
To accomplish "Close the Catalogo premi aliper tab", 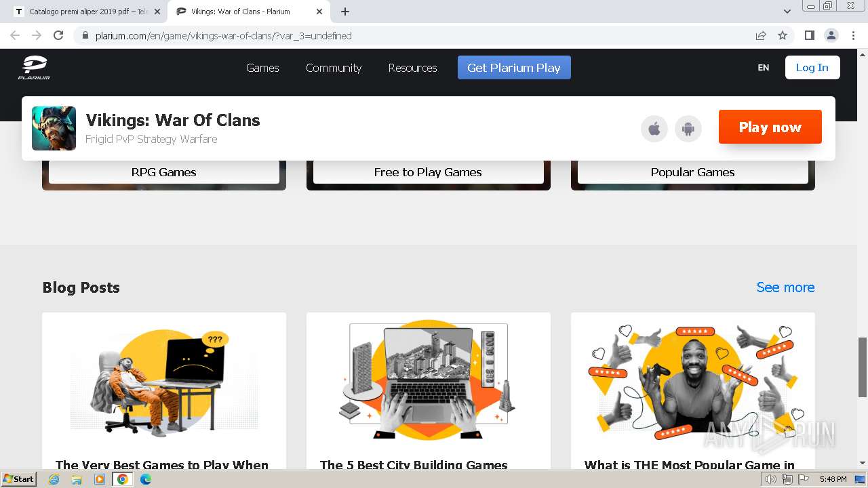I will point(157,12).
